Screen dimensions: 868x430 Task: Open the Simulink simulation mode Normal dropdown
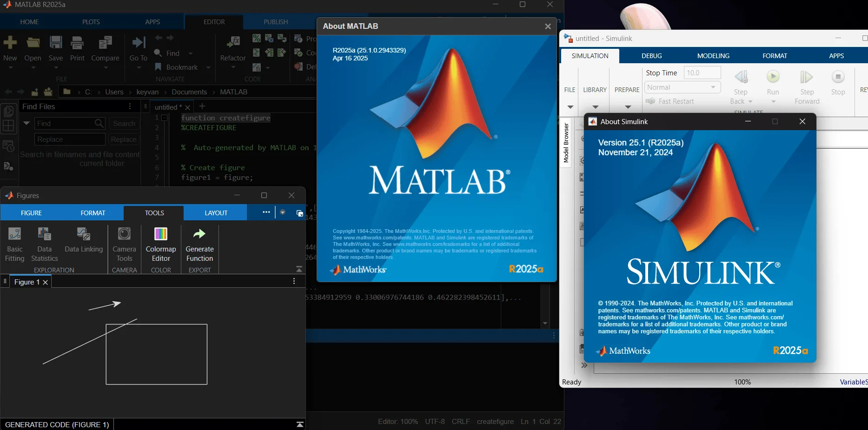click(682, 87)
